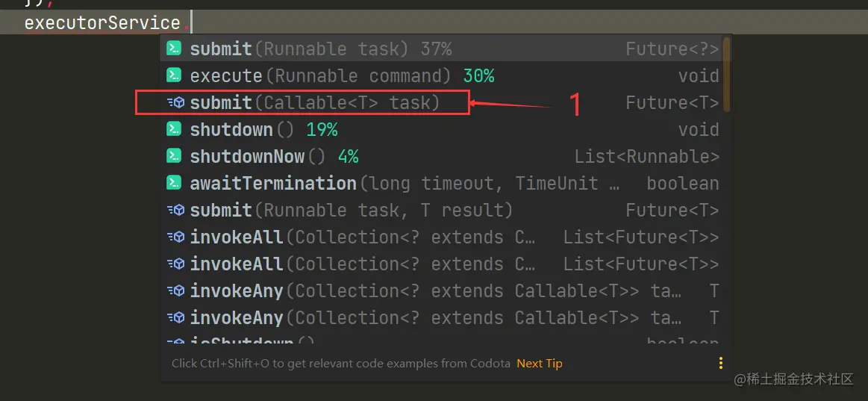
Task: Click the Next Tip link
Action: (539, 364)
